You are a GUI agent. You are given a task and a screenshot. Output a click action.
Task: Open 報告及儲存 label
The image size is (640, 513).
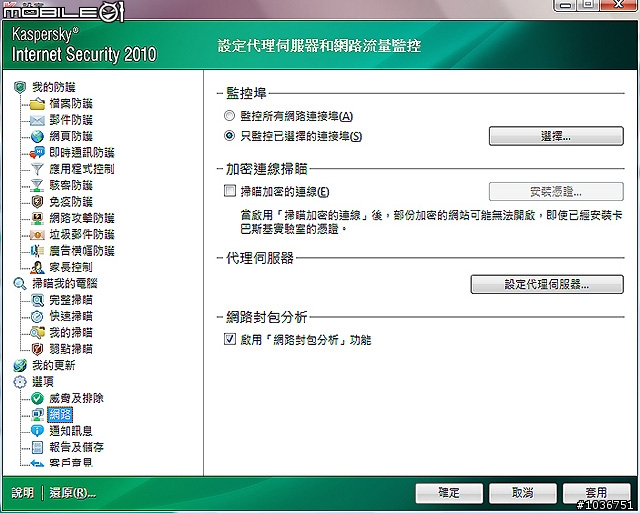click(x=76, y=447)
